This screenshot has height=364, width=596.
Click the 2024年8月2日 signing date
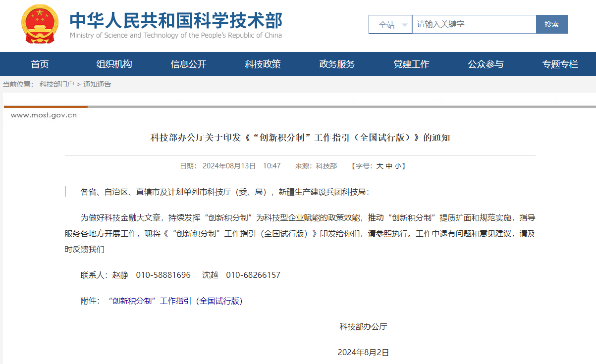tap(363, 353)
